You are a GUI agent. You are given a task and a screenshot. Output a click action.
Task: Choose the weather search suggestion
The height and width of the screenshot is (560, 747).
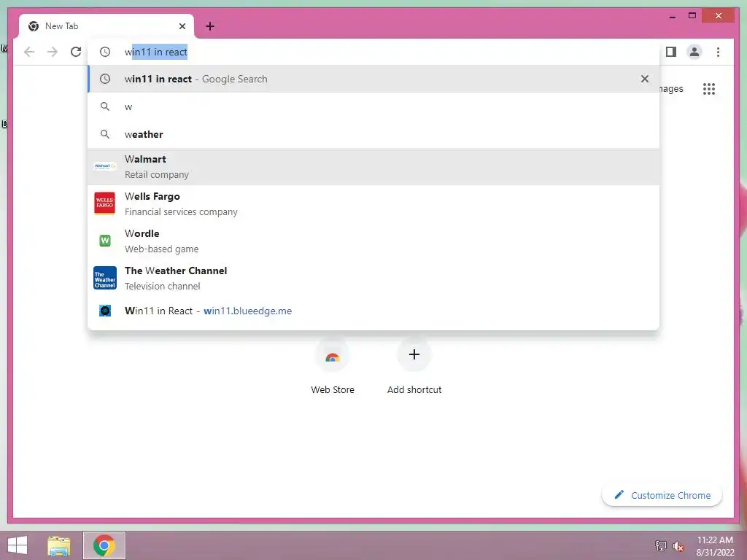373,134
